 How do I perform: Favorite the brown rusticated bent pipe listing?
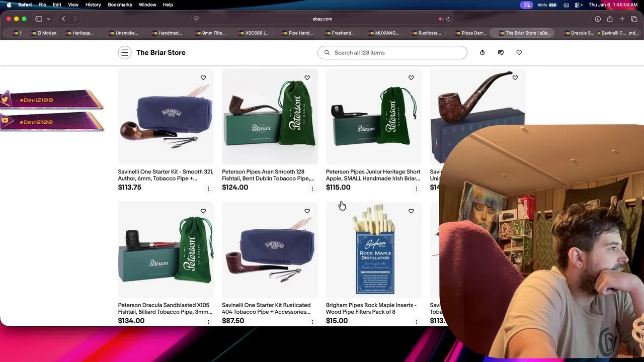(515, 78)
